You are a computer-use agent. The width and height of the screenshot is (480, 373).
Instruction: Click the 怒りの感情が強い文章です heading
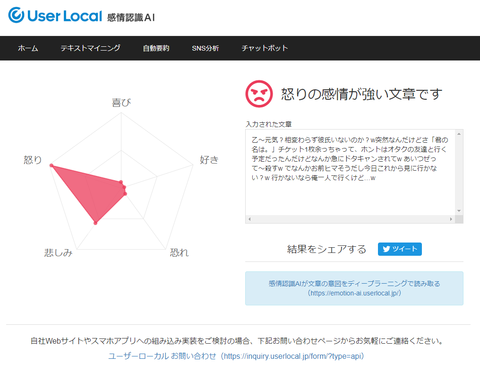[x=362, y=94]
